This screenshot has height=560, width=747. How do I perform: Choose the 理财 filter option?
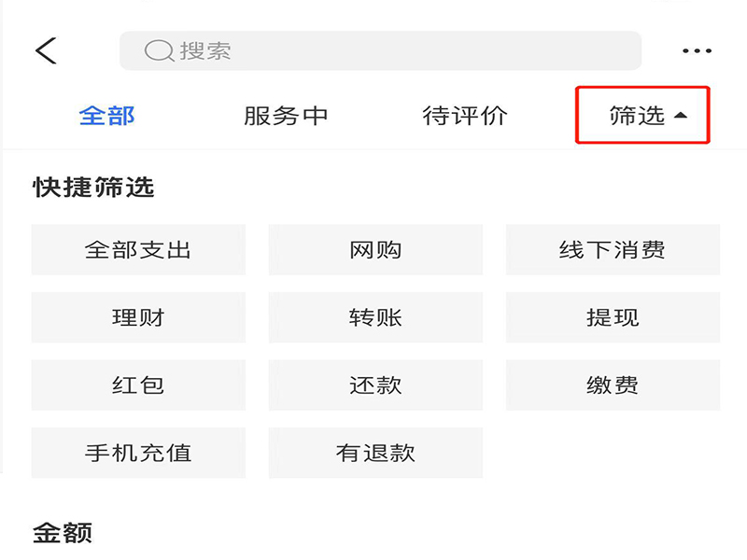click(138, 317)
